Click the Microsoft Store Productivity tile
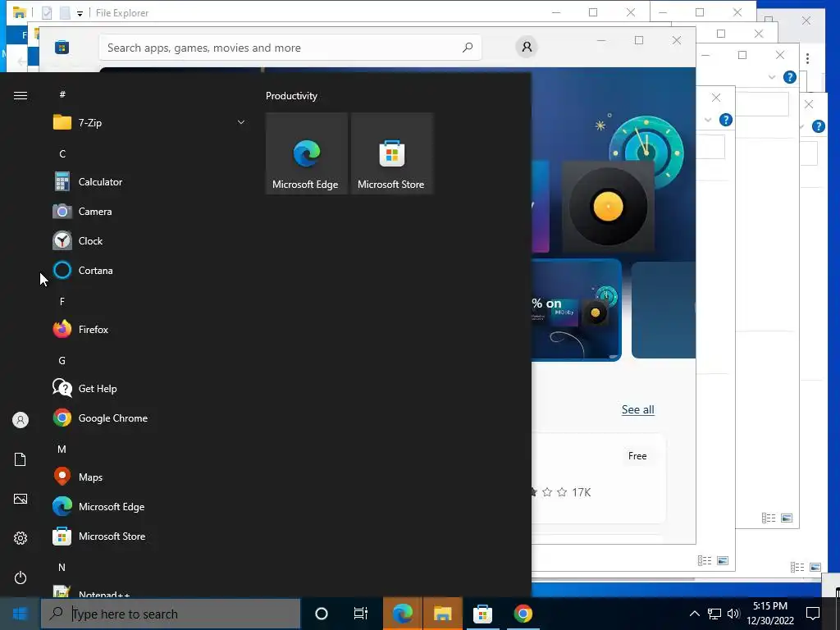 pyautogui.click(x=391, y=153)
